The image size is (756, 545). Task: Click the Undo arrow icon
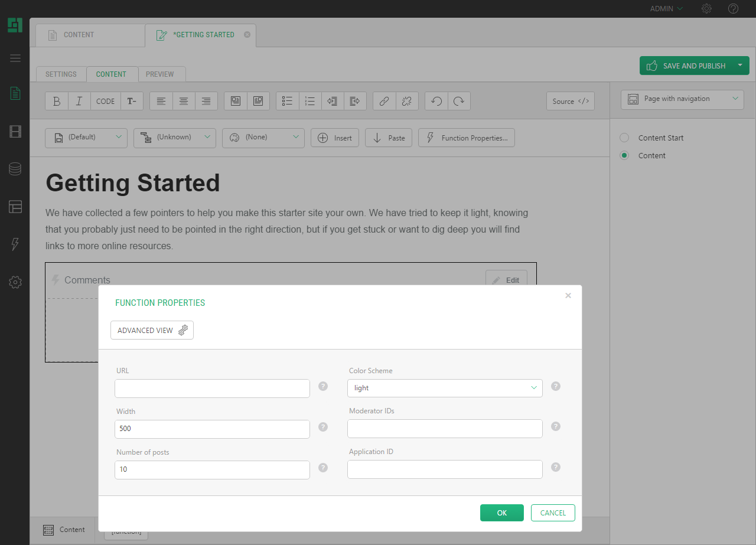point(436,101)
